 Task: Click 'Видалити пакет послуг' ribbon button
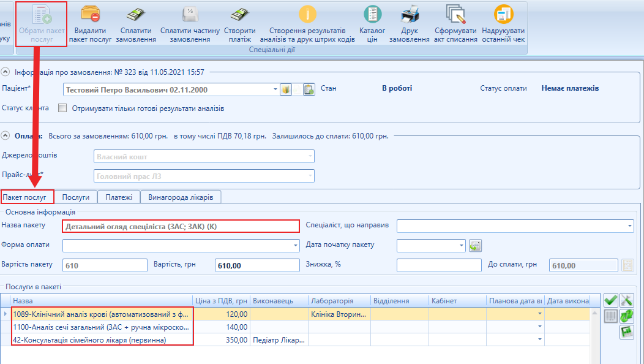tap(91, 25)
